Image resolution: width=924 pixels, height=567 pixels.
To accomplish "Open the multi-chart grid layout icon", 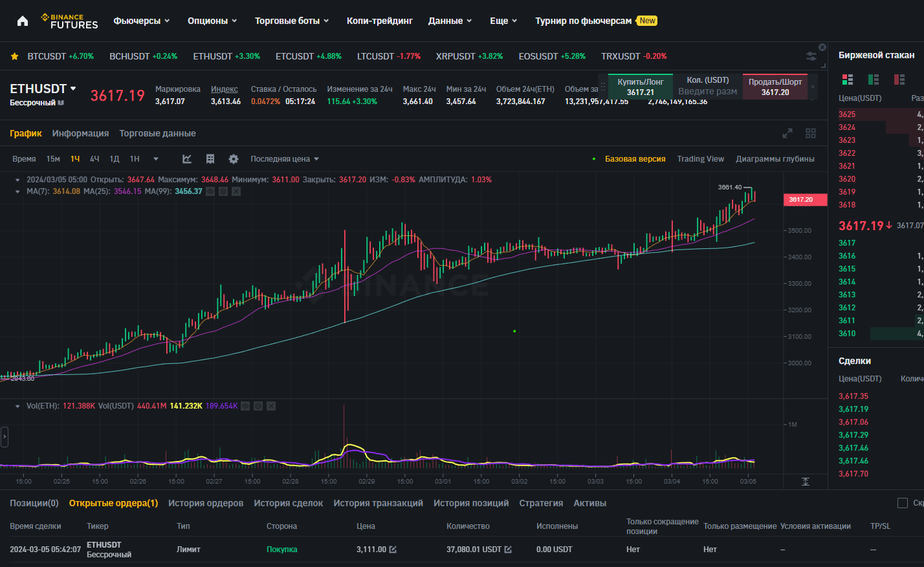I will [x=811, y=133].
